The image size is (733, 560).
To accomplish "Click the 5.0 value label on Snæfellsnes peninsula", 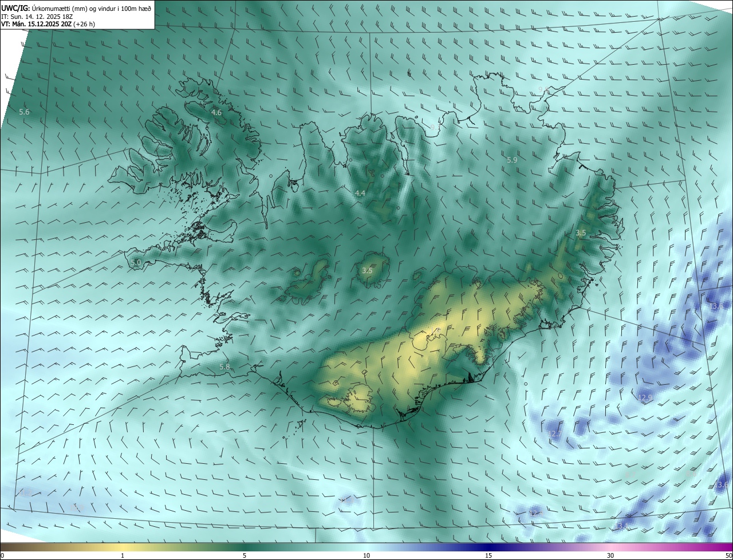I will click(136, 263).
